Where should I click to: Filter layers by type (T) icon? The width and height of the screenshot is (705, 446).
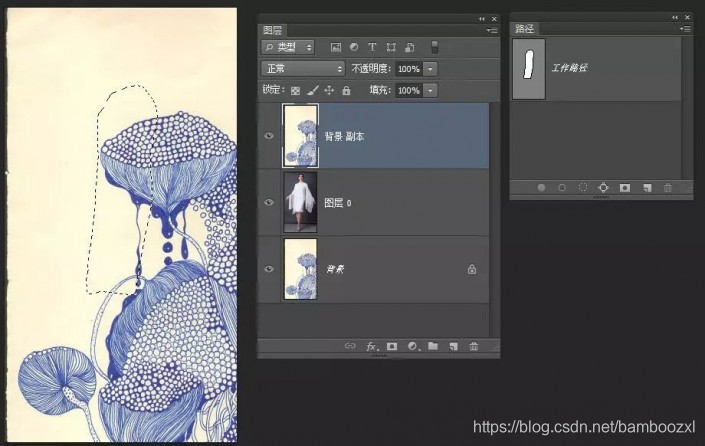(372, 47)
